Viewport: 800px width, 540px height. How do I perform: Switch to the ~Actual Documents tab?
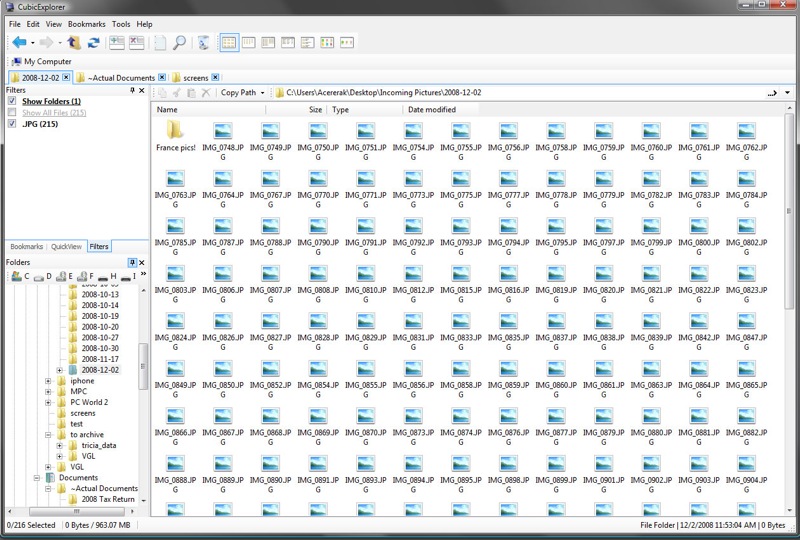tap(120, 77)
